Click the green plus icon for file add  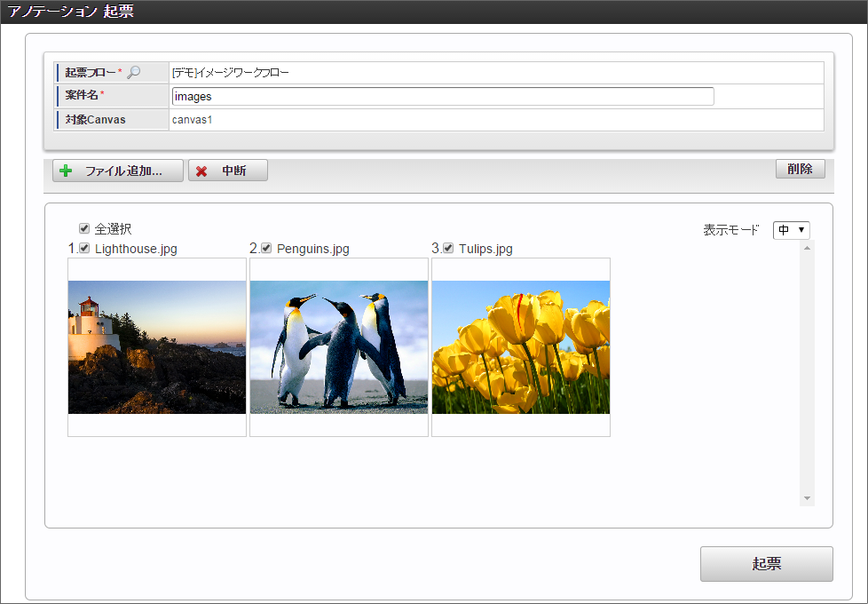pyautogui.click(x=66, y=171)
